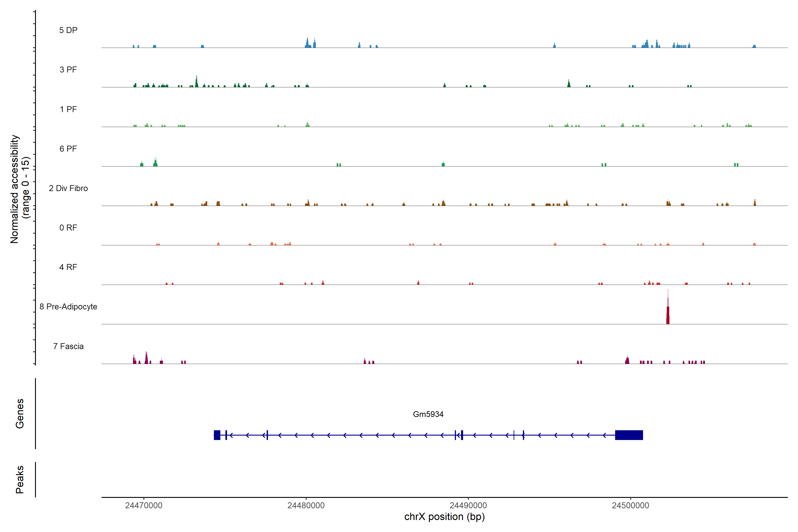Click the 7 Fascia track label

68,346
